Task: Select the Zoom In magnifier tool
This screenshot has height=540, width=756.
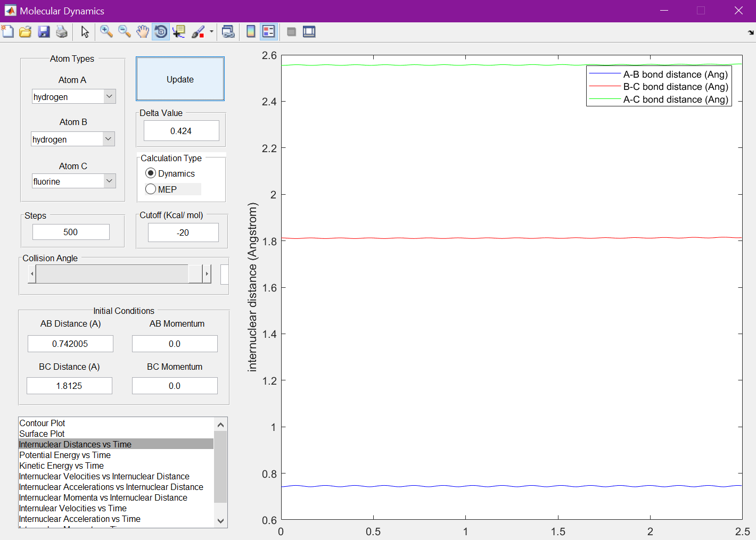Action: pos(106,32)
